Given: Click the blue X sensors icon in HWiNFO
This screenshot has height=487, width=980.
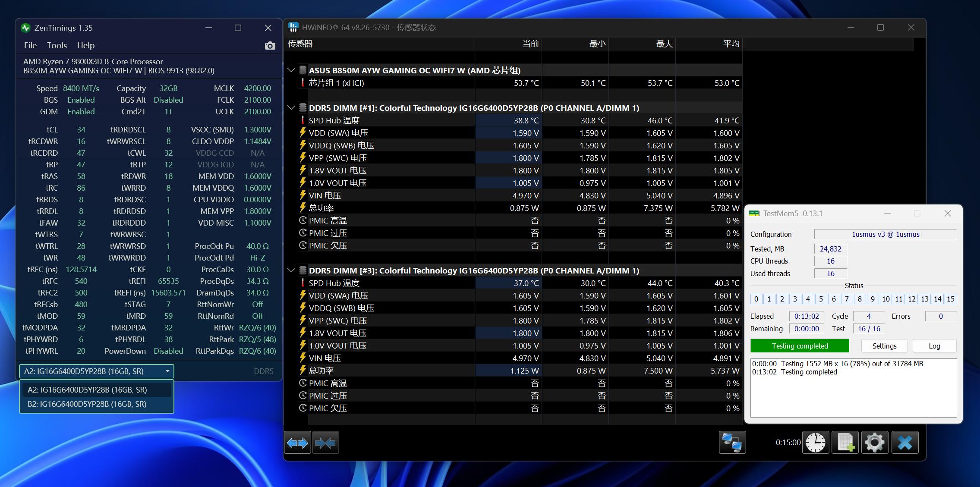Looking at the screenshot, I should point(904,442).
